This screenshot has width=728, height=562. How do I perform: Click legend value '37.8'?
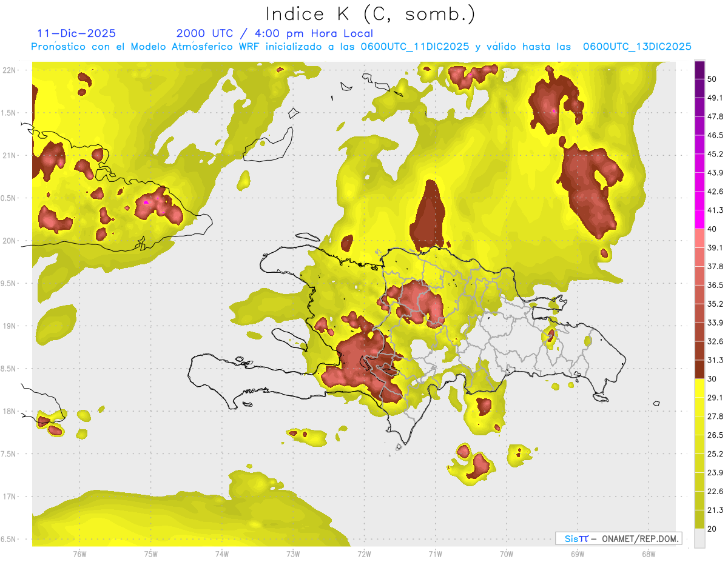pos(715,266)
